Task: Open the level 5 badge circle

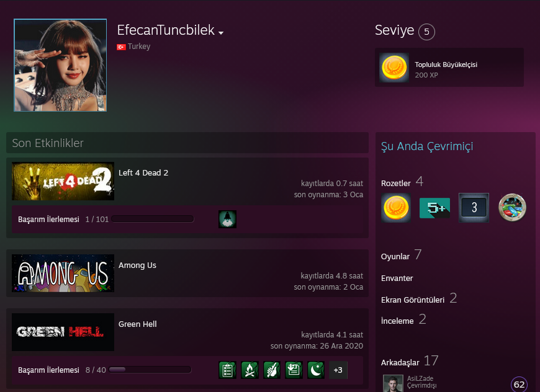Action: [x=426, y=32]
